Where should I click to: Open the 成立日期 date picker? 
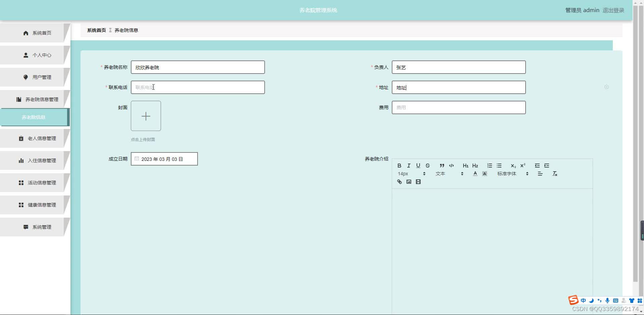click(164, 159)
